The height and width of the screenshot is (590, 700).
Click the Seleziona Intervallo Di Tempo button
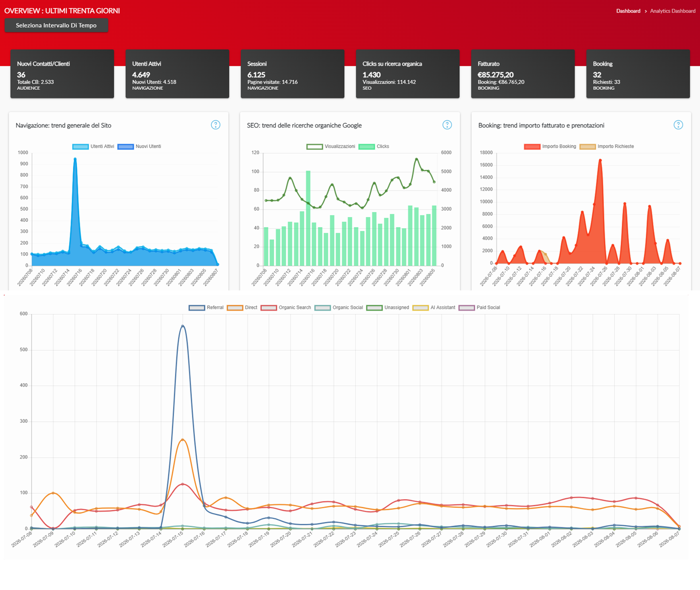56,26
